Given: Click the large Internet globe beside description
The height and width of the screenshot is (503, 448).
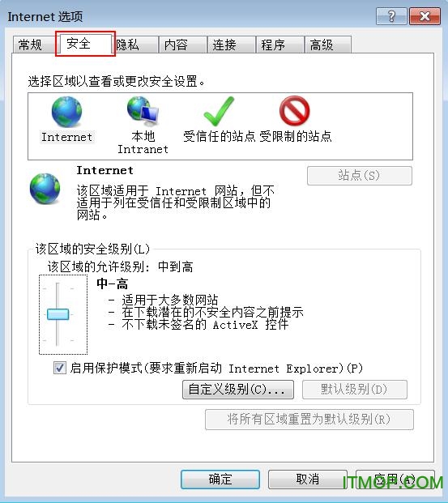Looking at the screenshot, I should [45, 189].
